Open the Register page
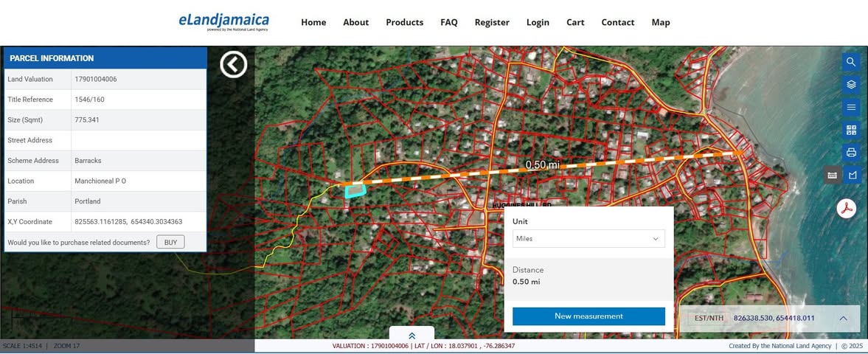This screenshot has width=868, height=354. [492, 22]
